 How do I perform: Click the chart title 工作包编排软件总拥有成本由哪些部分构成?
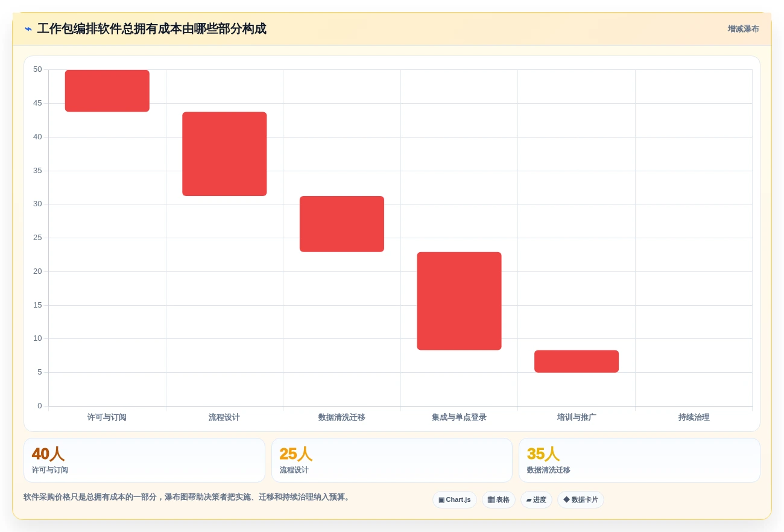[x=151, y=29]
